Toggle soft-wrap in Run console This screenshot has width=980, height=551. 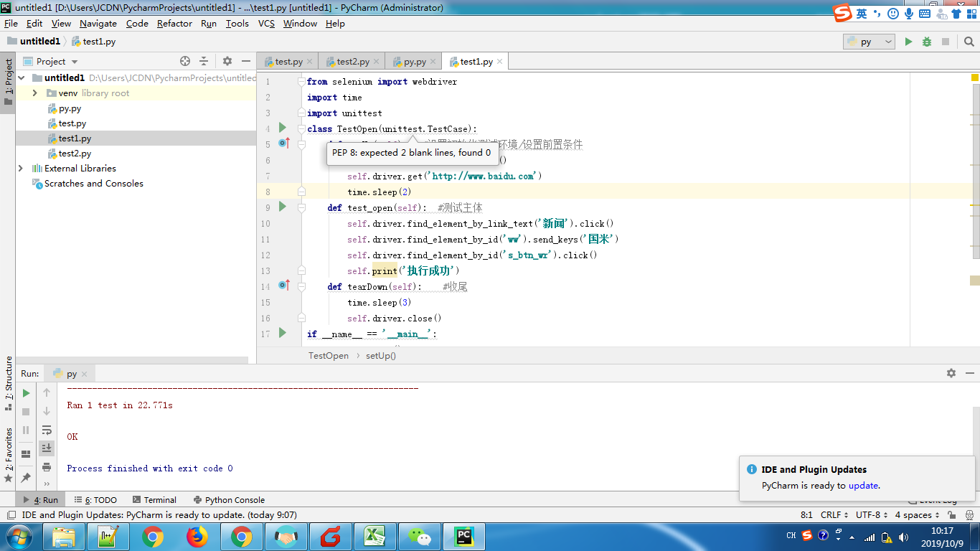[x=47, y=430]
